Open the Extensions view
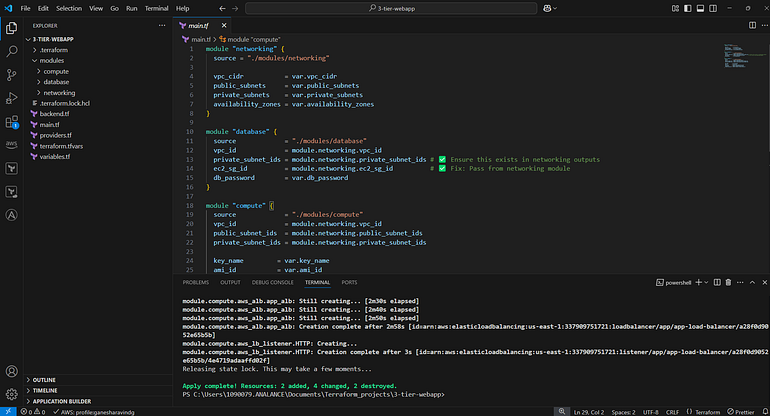This screenshot has width=770, height=416. [12, 122]
